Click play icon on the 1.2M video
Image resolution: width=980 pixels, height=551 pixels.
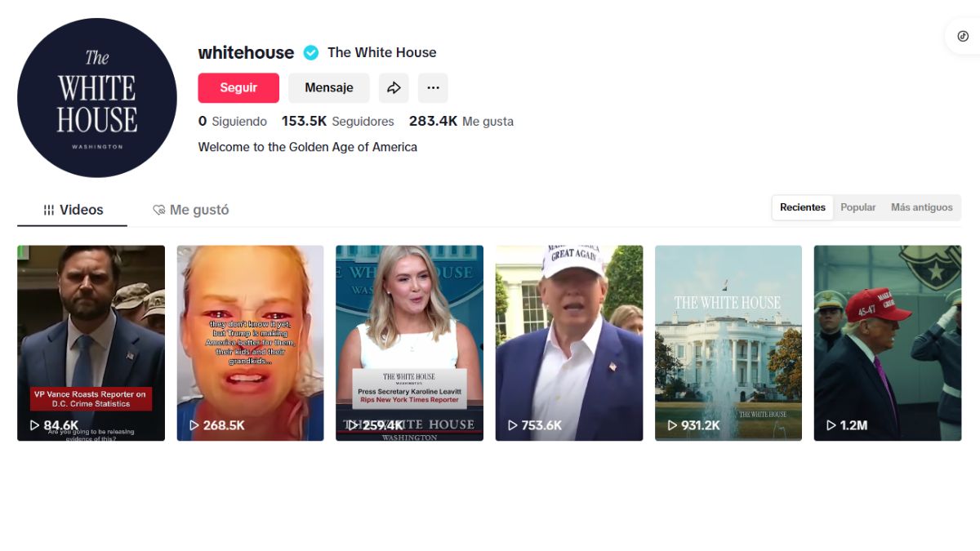tap(831, 425)
